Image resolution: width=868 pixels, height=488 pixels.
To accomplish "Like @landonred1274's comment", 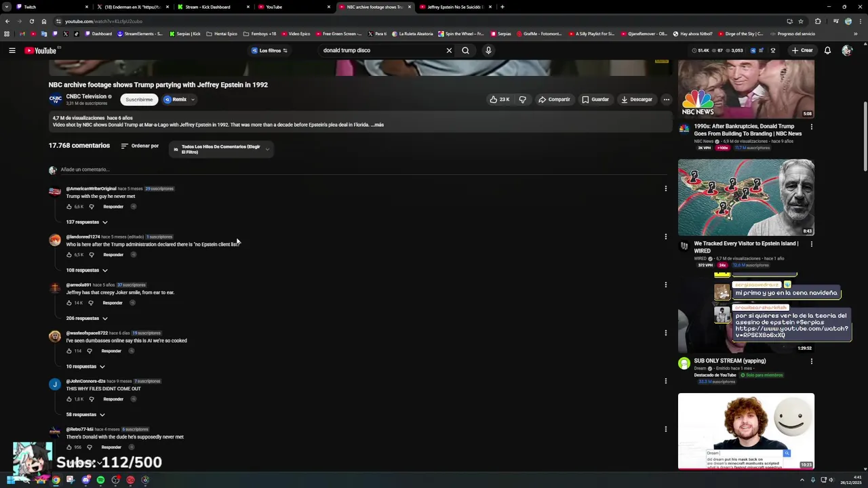I will coord(69,255).
